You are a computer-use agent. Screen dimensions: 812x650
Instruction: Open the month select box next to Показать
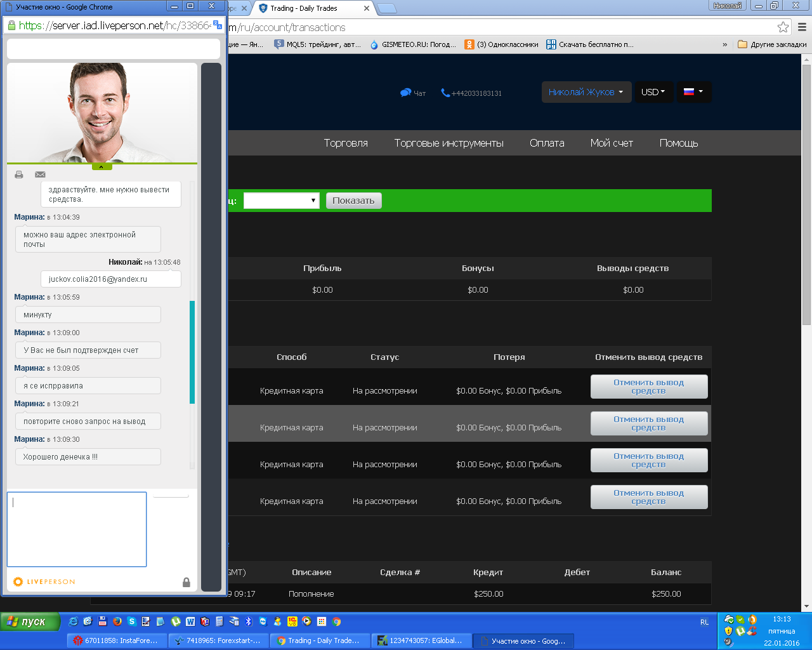point(281,201)
